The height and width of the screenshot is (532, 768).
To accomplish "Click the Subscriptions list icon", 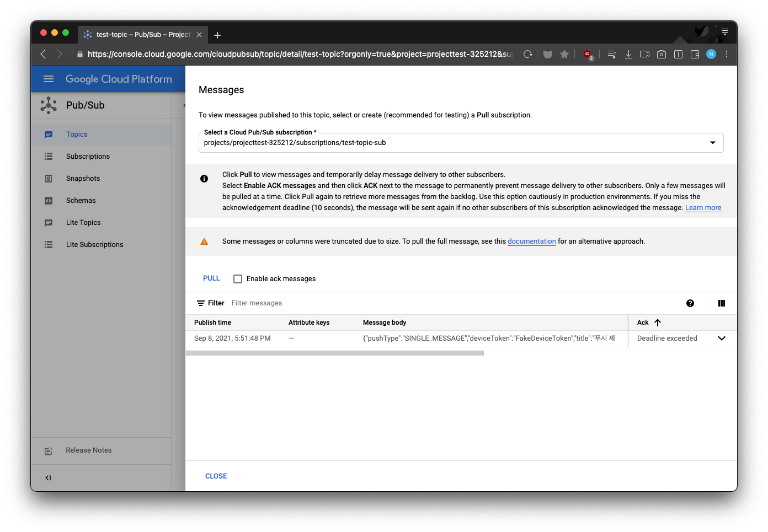I will click(x=49, y=157).
